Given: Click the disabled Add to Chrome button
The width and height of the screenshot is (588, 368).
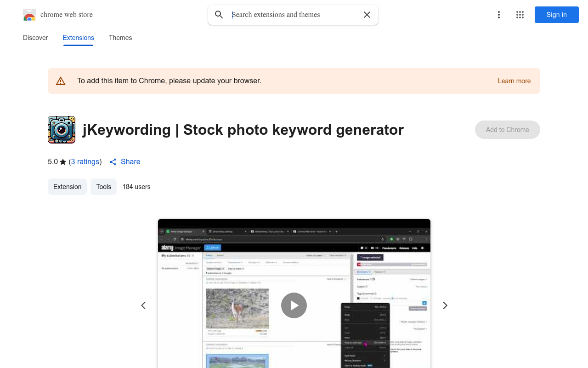Looking at the screenshot, I should pos(508,130).
